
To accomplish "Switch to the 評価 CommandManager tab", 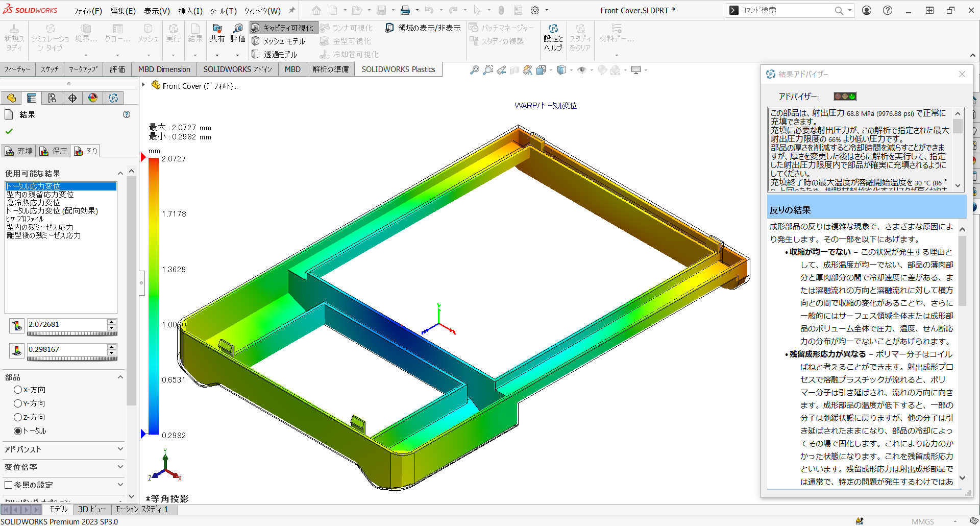I will [117, 69].
